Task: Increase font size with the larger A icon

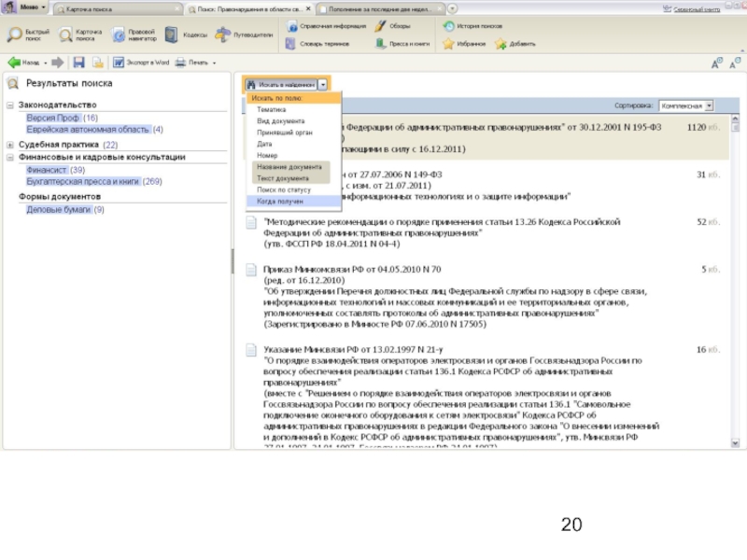Action: 716,63
